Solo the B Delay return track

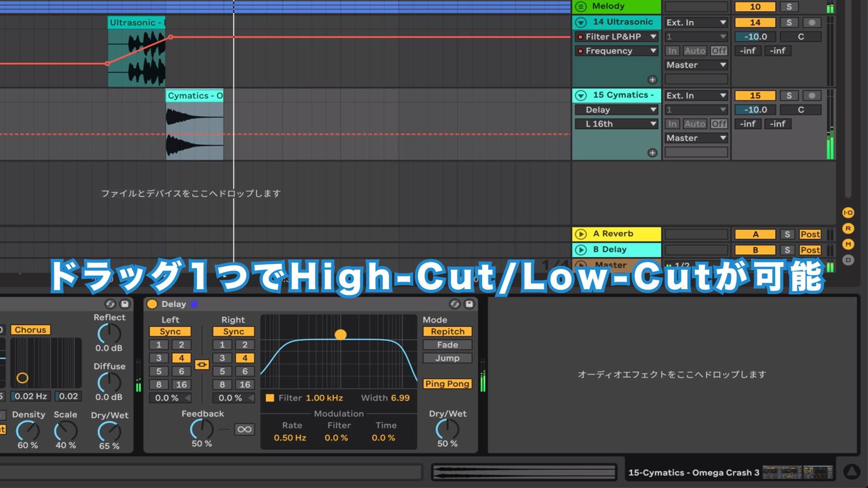point(789,250)
